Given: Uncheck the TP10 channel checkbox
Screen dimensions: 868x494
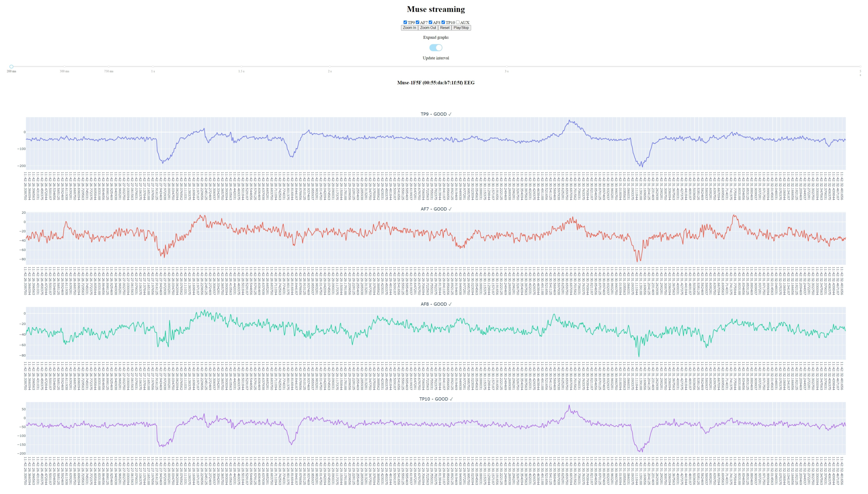Looking at the screenshot, I should click(x=443, y=22).
